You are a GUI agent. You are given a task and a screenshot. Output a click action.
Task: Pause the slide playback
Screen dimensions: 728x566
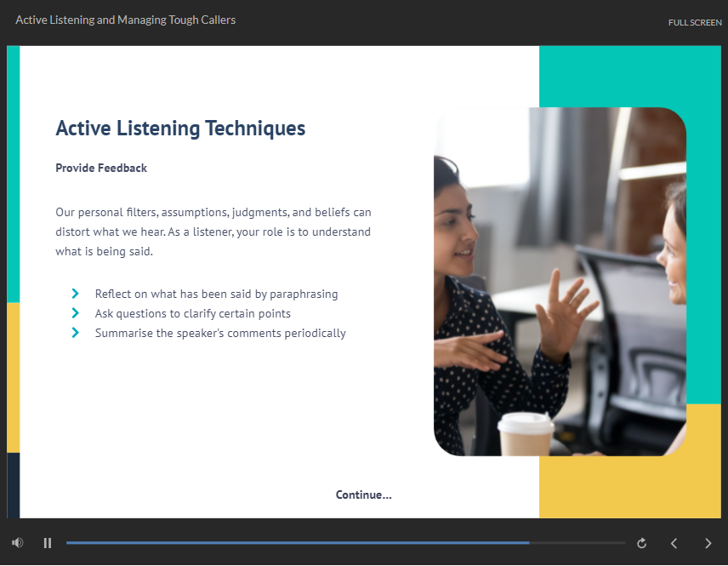pos(48,543)
